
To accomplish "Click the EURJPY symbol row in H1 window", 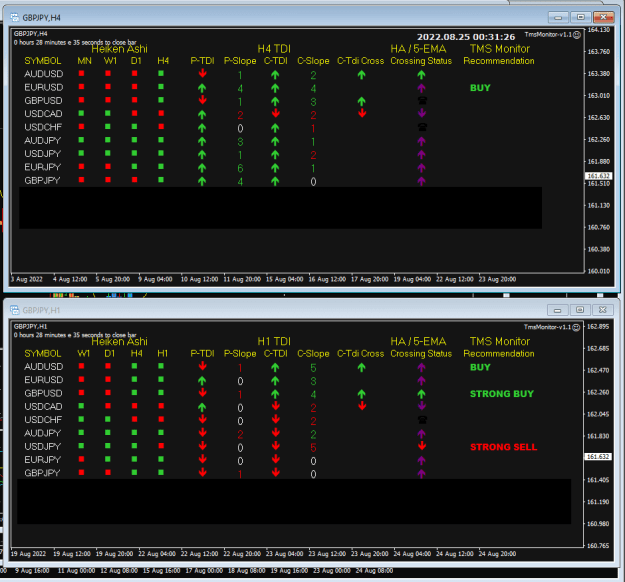I will pyautogui.click(x=42, y=460).
